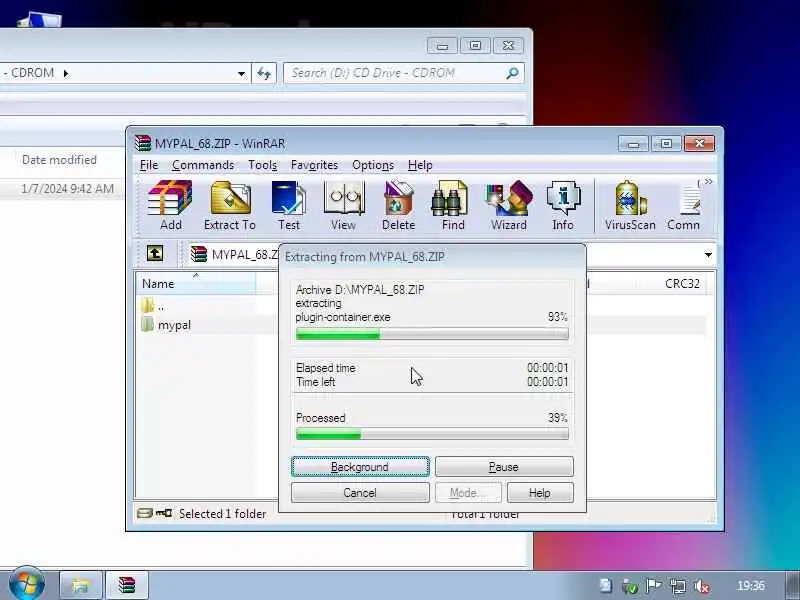This screenshot has width=800, height=600.
Task: Click the Processed total progress bar
Action: point(432,435)
